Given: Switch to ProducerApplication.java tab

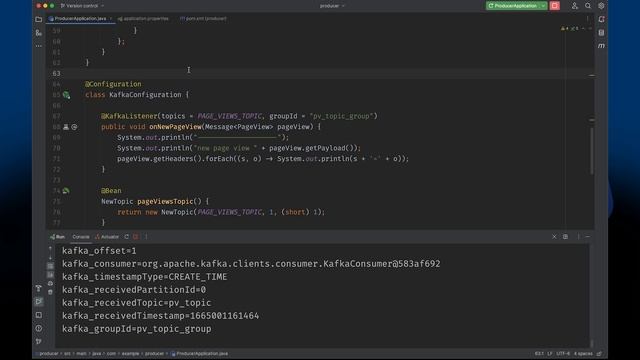Looking at the screenshot, I should pos(80,19).
